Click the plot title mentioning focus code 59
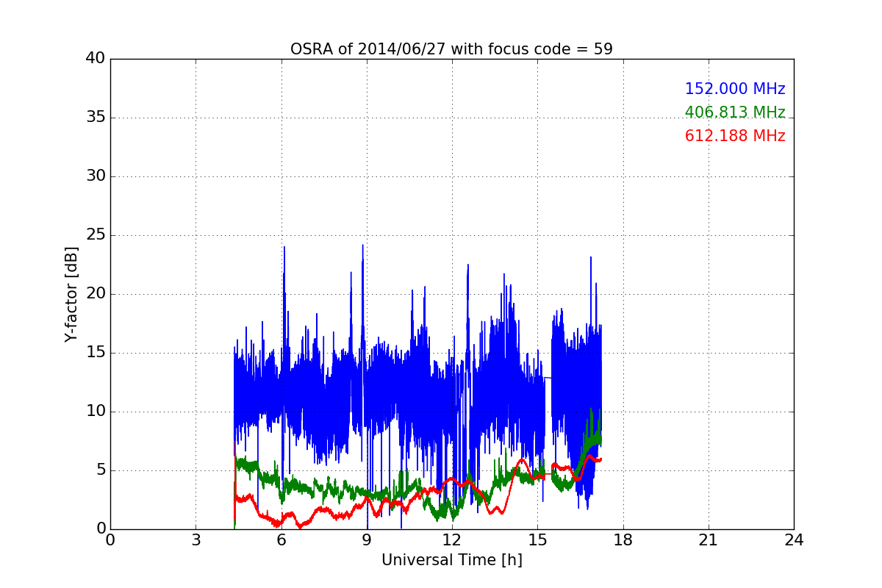The height and width of the screenshot is (588, 882). (x=451, y=49)
